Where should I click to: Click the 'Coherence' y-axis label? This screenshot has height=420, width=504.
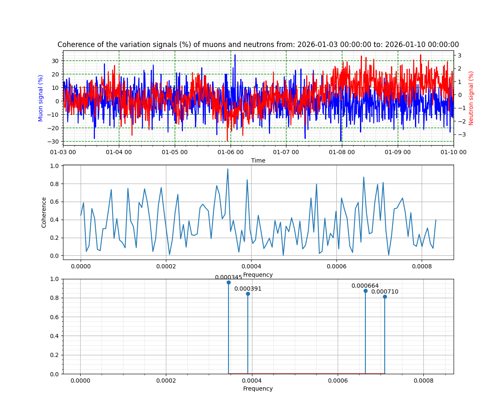pyautogui.click(x=44, y=212)
